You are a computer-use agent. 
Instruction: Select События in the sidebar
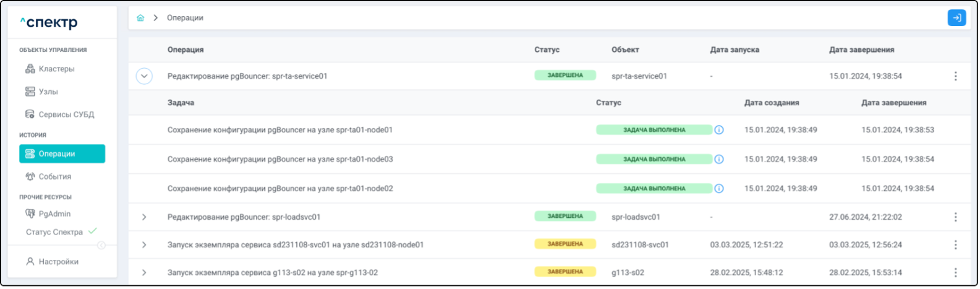tap(54, 176)
